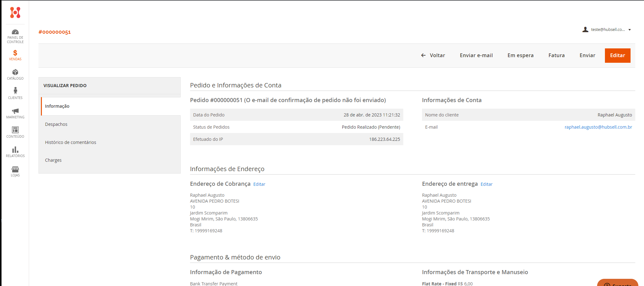Click the orange Editar button
Image resolution: width=644 pixels, height=286 pixels.
(x=617, y=56)
